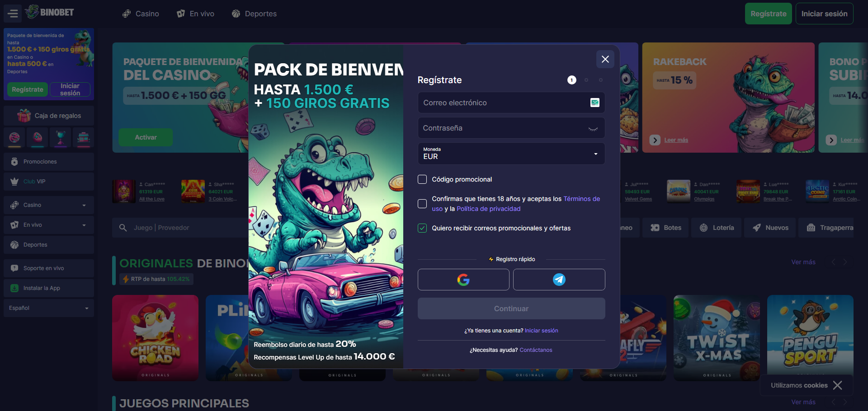The width and height of the screenshot is (868, 411).
Task: Open Caja de regalos gift box
Action: (x=49, y=116)
